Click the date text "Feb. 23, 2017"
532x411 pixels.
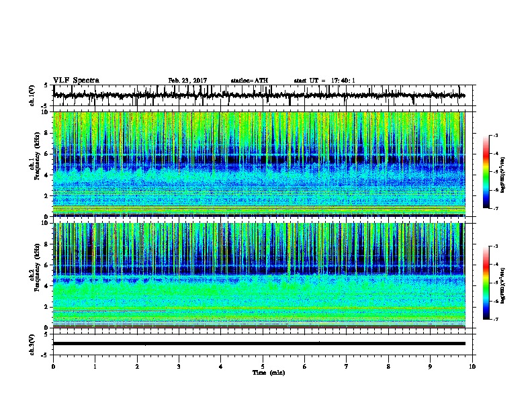[x=187, y=81]
